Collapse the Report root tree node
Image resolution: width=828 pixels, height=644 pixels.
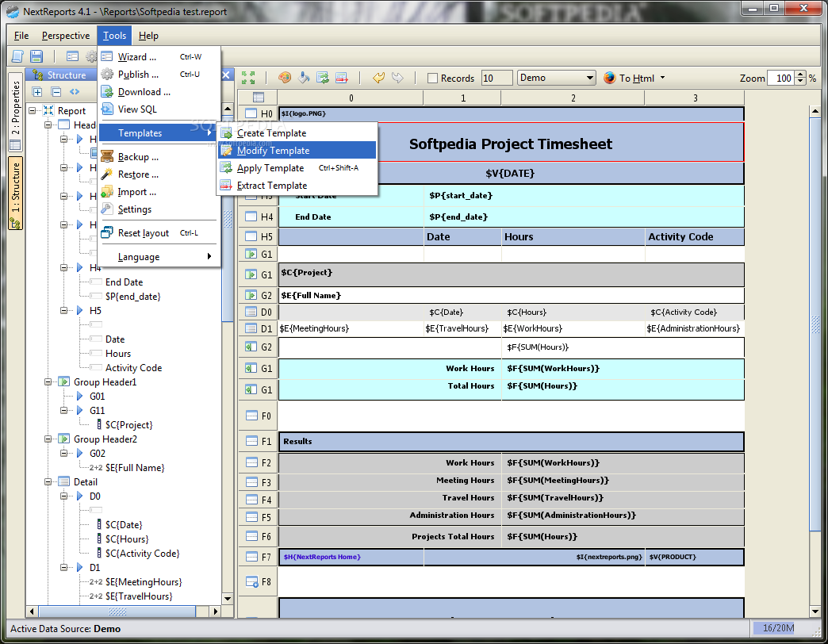pyautogui.click(x=33, y=110)
